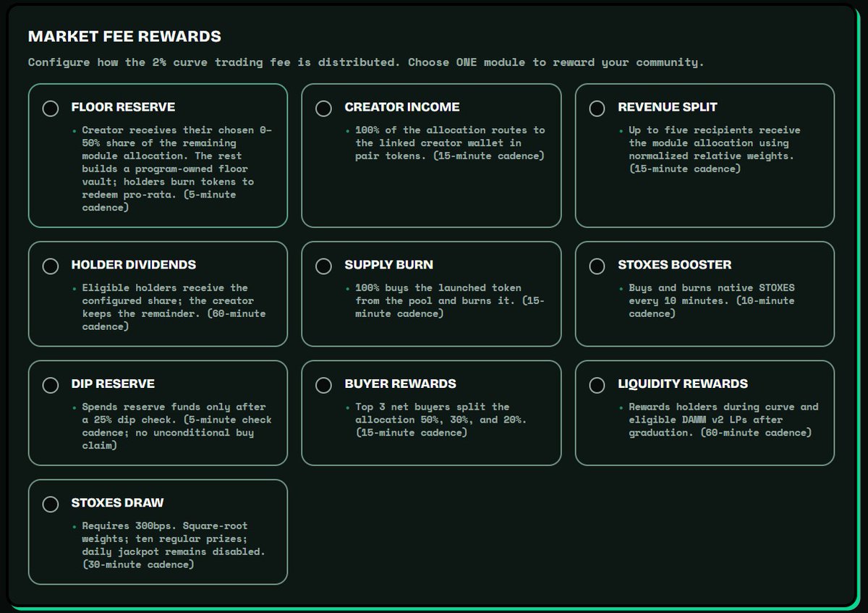Click the BUYER REWARDS card title
This screenshot has width=868, height=613.
tap(401, 384)
